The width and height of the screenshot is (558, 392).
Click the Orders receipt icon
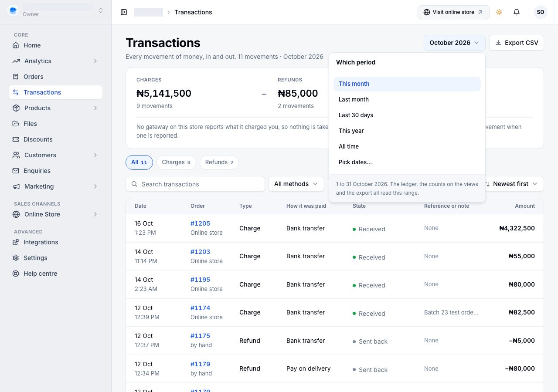pyautogui.click(x=16, y=77)
